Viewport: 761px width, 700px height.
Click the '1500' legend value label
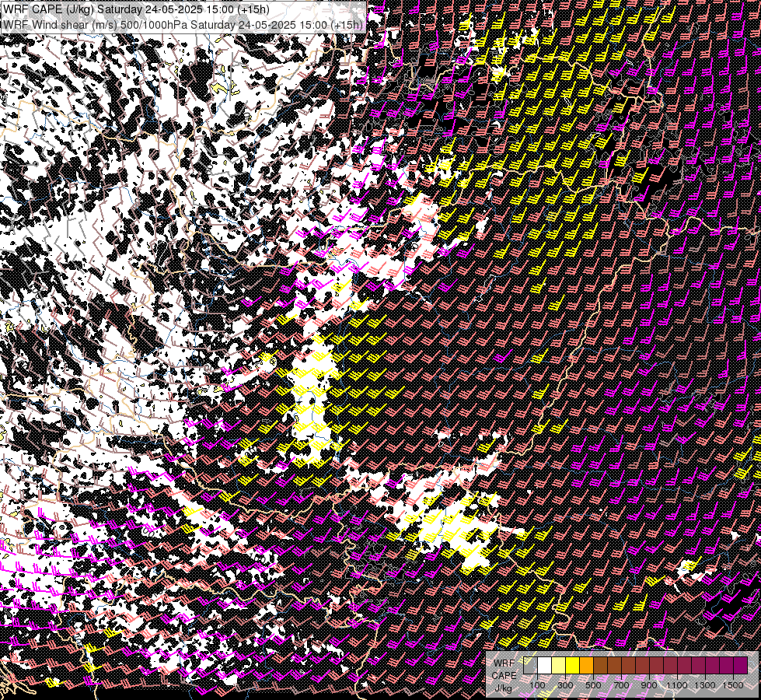733,685
